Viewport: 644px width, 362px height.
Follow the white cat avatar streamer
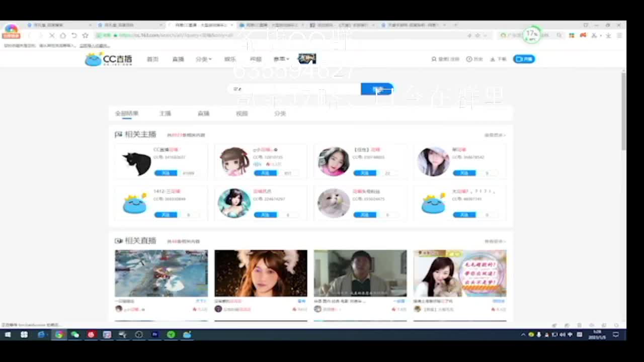(365, 215)
